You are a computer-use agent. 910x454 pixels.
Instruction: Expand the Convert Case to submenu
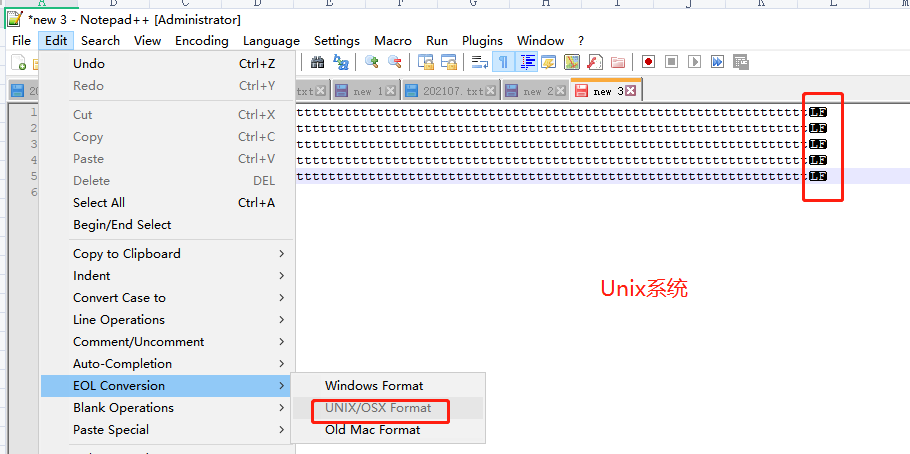[168, 298]
